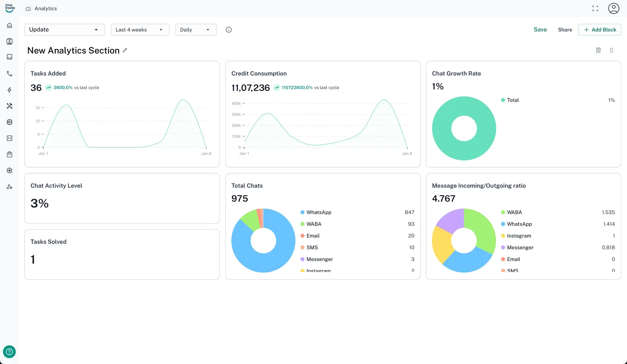Edit section title with the pencil icon

click(x=125, y=50)
